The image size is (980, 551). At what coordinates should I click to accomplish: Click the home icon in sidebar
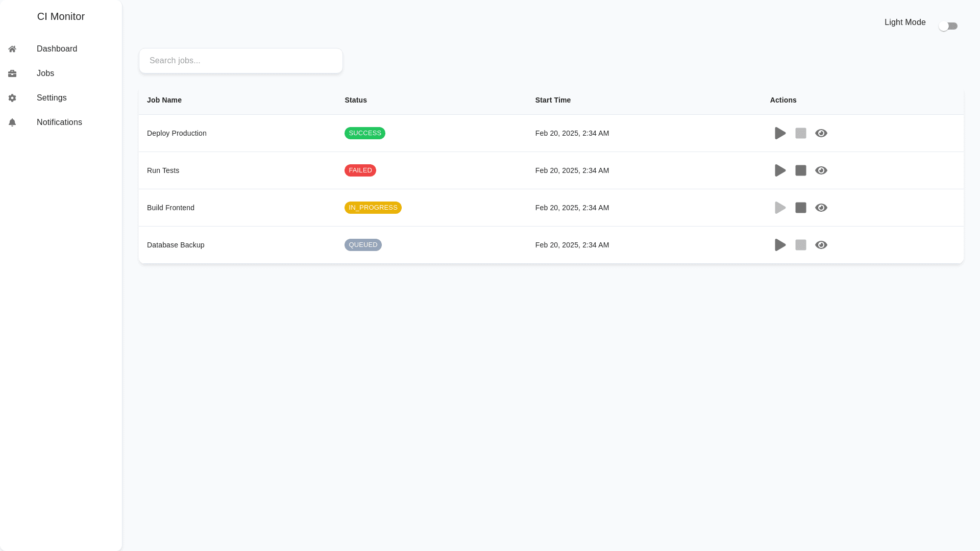click(x=12, y=49)
